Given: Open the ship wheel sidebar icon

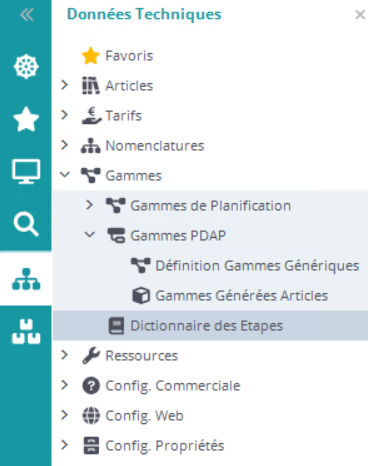Looking at the screenshot, I should 26,66.
